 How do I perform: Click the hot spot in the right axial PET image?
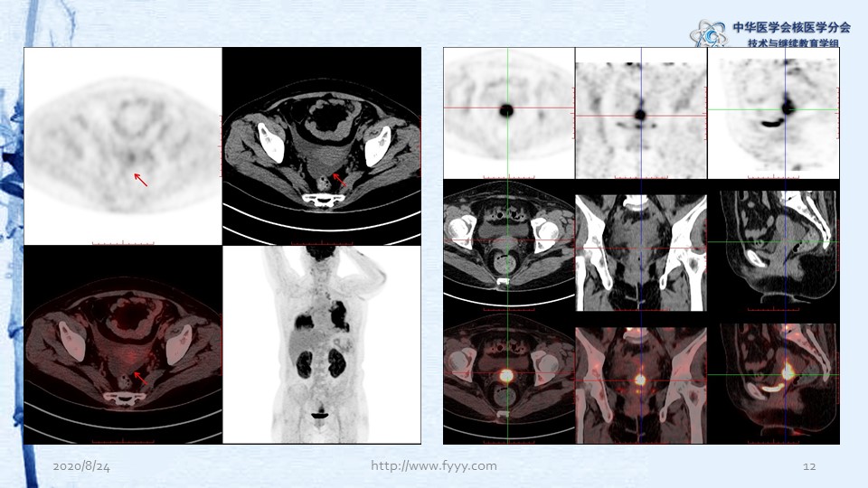pos(505,110)
